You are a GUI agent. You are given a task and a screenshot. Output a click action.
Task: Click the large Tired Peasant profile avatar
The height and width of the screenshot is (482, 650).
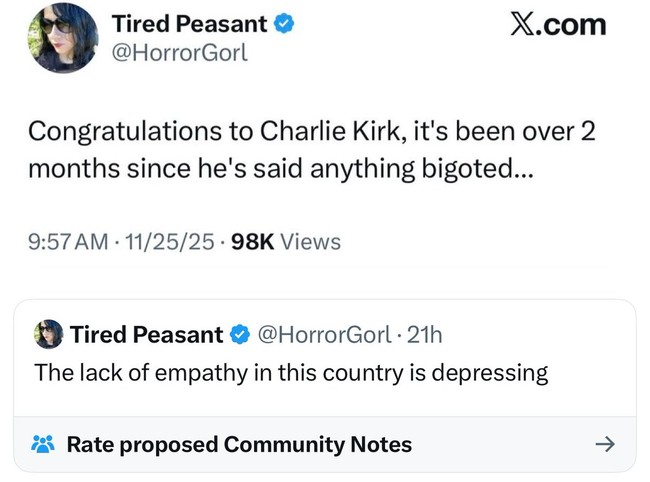point(63,38)
